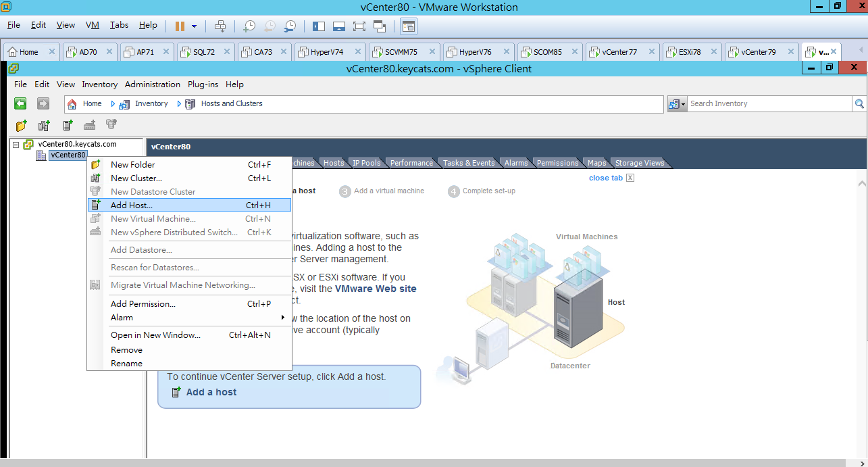Click the close tab link
The height and width of the screenshot is (467, 868).
coord(606,178)
